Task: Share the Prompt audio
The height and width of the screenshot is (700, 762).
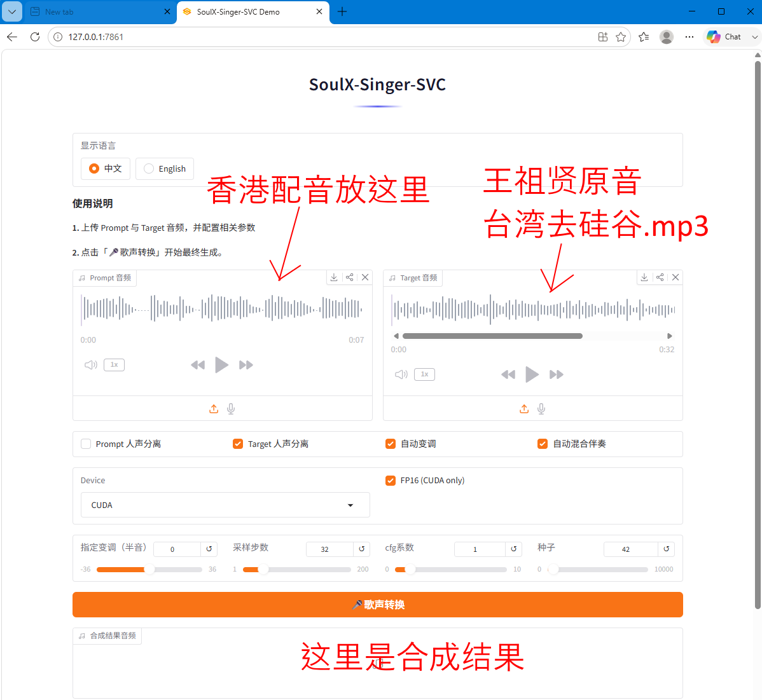Action: click(x=349, y=277)
